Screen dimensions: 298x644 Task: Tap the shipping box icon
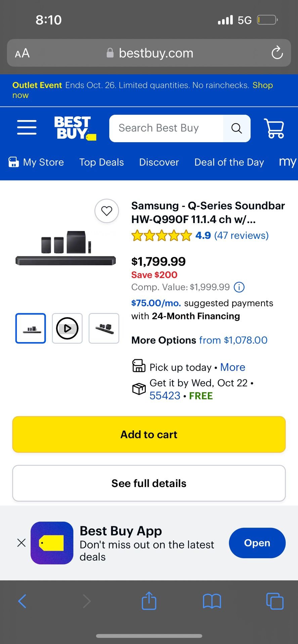(x=139, y=389)
